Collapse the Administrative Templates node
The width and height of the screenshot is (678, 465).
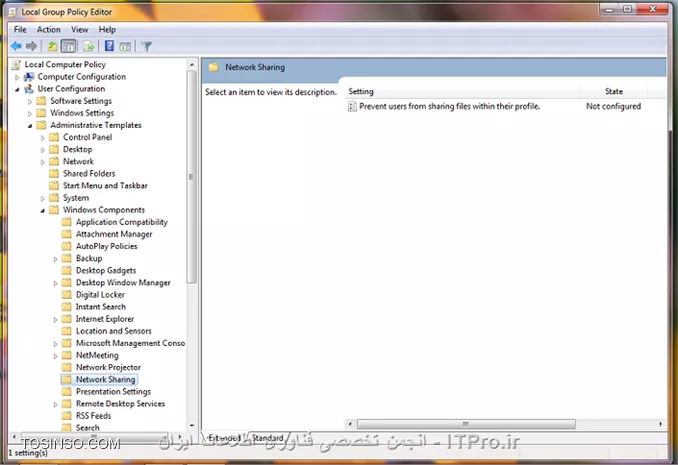point(29,125)
